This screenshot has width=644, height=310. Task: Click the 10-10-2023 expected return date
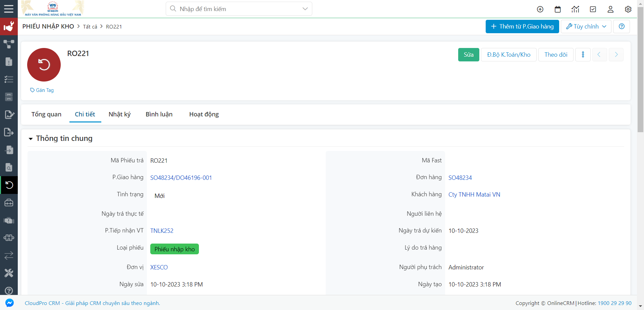[463, 231]
